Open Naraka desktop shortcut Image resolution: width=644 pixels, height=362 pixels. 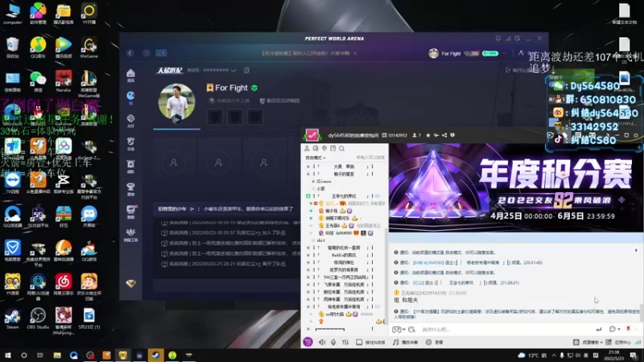[64, 81]
